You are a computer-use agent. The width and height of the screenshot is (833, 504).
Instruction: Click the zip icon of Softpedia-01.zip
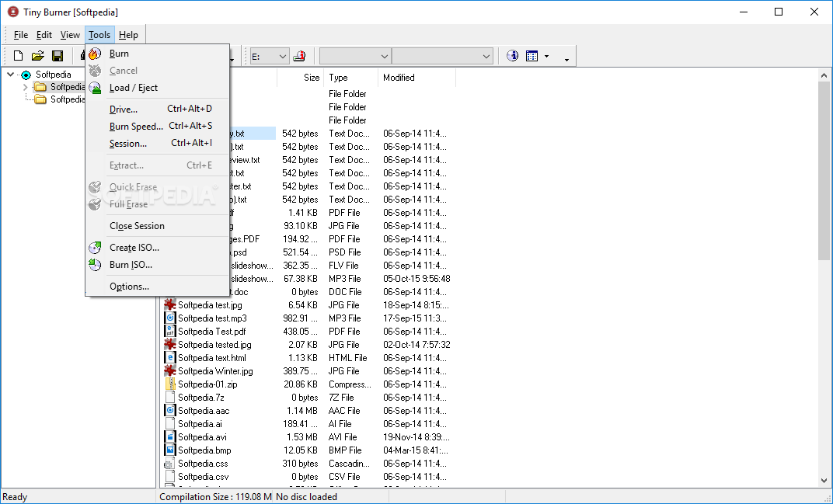(170, 384)
